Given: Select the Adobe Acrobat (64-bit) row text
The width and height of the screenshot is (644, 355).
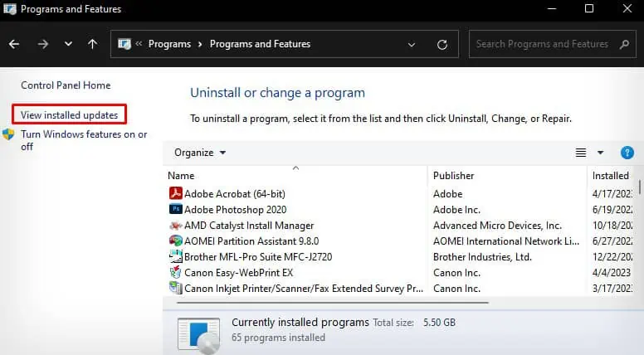Looking at the screenshot, I should (235, 194).
